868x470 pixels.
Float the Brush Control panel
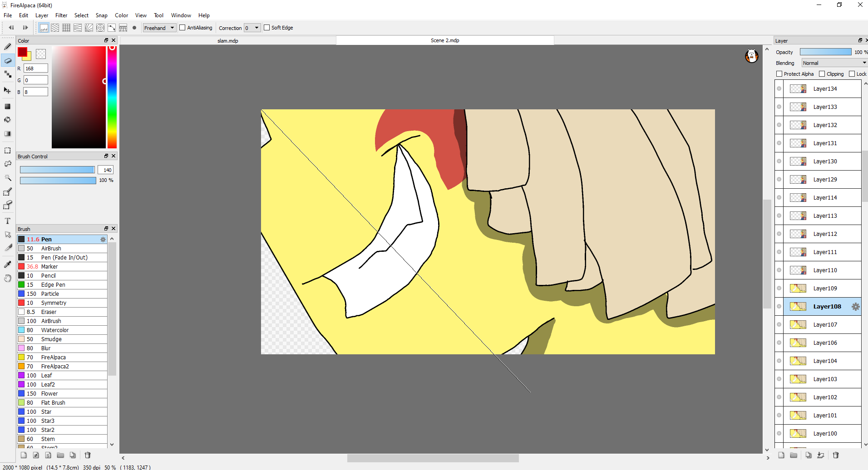pos(106,156)
